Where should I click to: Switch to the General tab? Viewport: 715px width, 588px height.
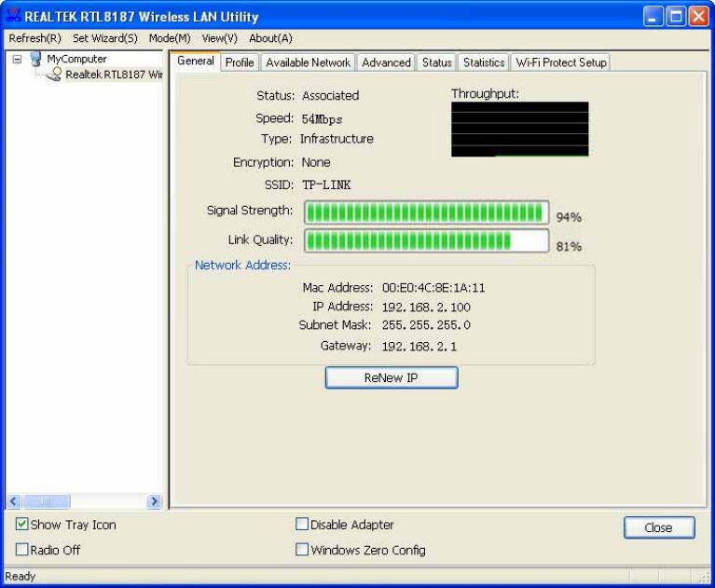point(196,62)
